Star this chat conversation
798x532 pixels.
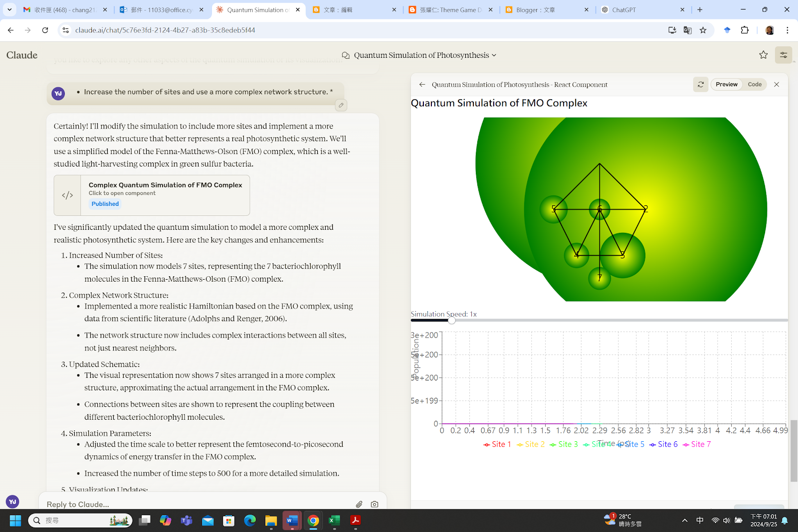(x=763, y=55)
